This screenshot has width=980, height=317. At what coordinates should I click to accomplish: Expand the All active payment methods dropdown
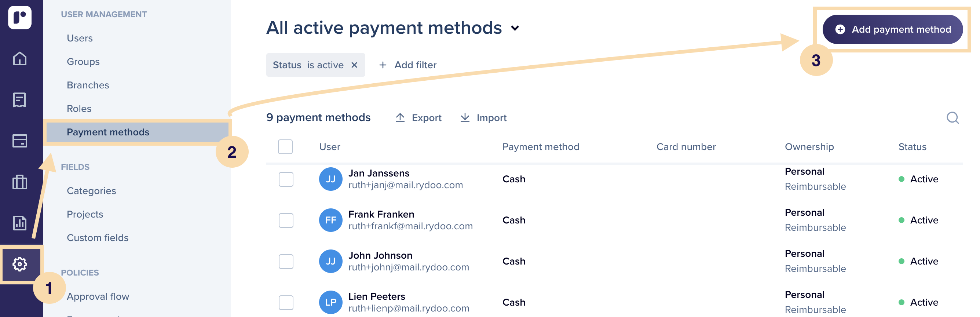[515, 28]
